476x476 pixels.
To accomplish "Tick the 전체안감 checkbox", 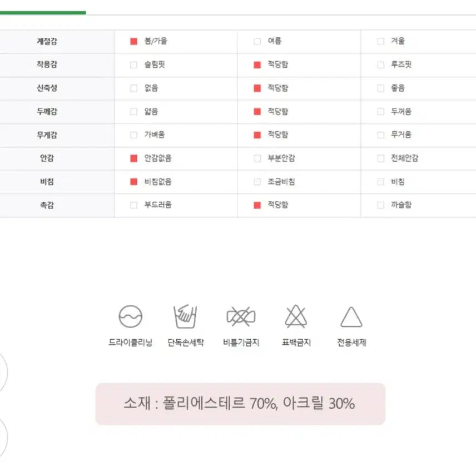I will (x=381, y=158).
